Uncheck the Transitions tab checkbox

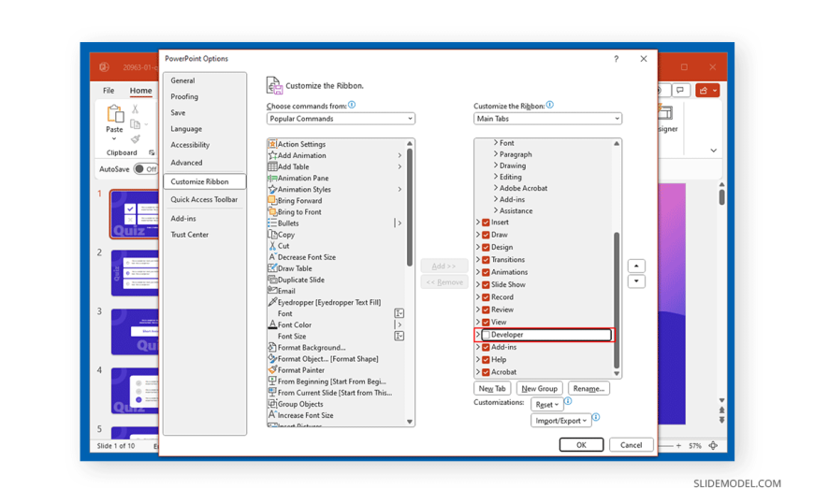pos(486,260)
